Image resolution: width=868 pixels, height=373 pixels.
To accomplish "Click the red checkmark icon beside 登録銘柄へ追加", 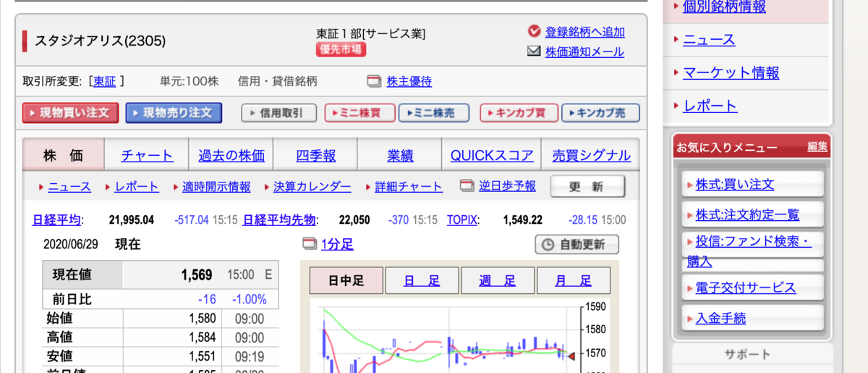I will point(535,31).
